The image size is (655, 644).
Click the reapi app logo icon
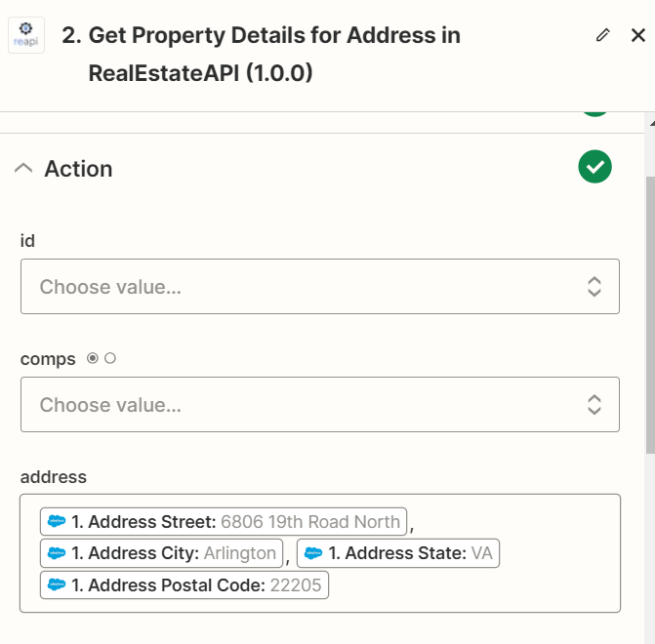[x=26, y=35]
